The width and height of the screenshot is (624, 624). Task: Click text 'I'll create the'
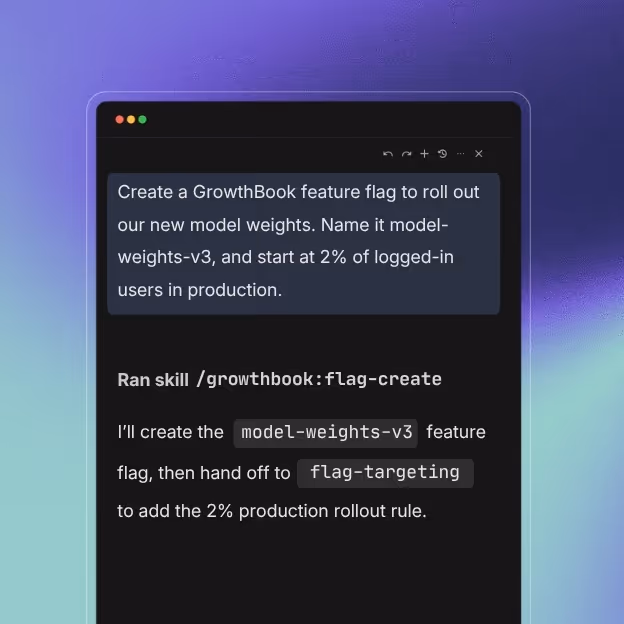(x=170, y=432)
